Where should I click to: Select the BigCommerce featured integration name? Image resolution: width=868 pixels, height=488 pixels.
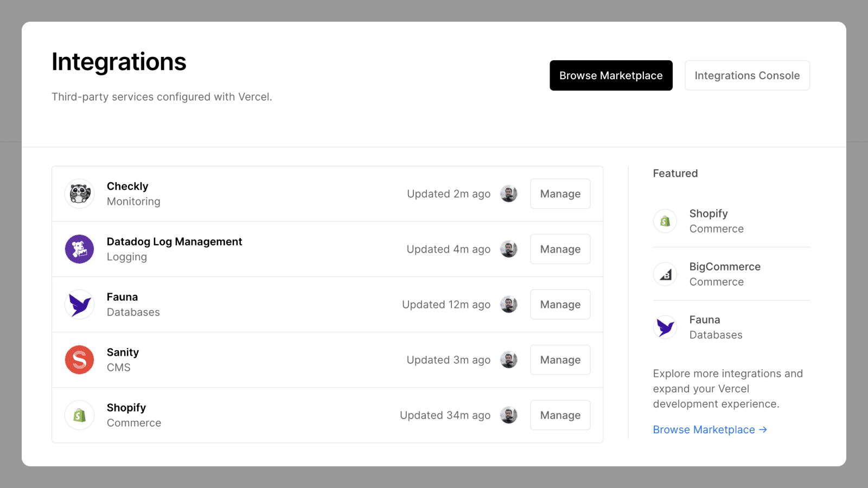point(725,267)
